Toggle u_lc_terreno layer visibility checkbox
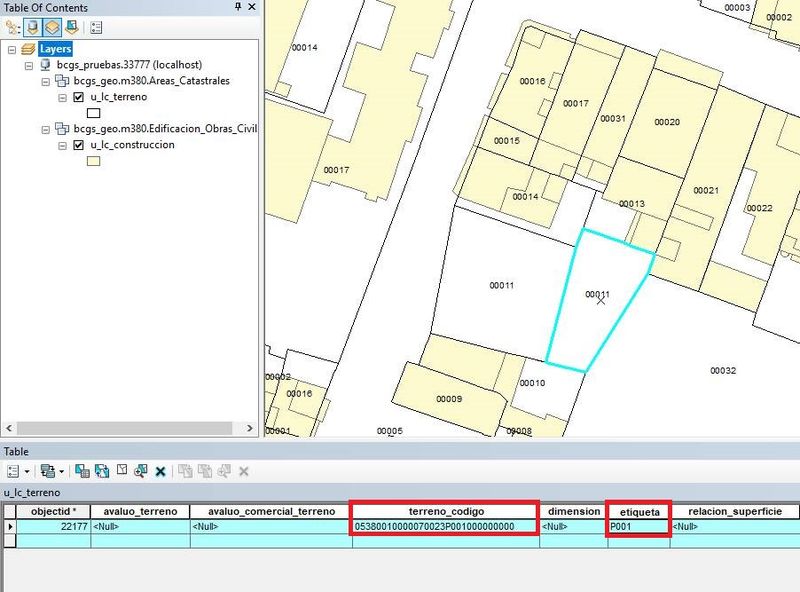 click(x=79, y=97)
